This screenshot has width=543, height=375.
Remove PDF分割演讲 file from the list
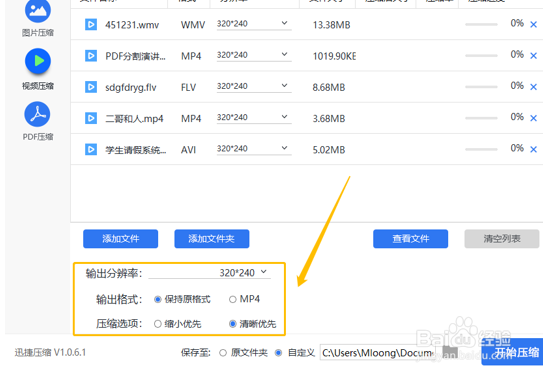click(x=533, y=56)
